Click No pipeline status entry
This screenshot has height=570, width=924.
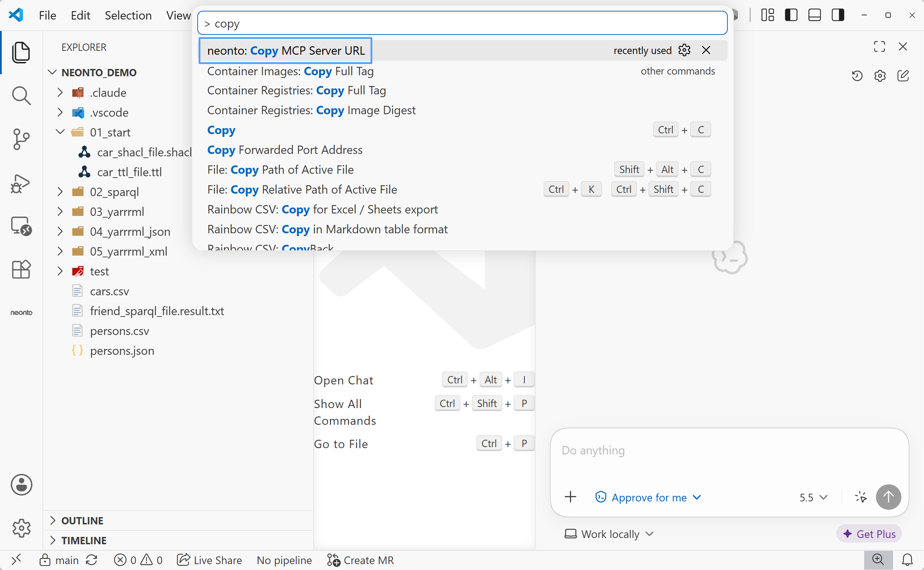(284, 560)
